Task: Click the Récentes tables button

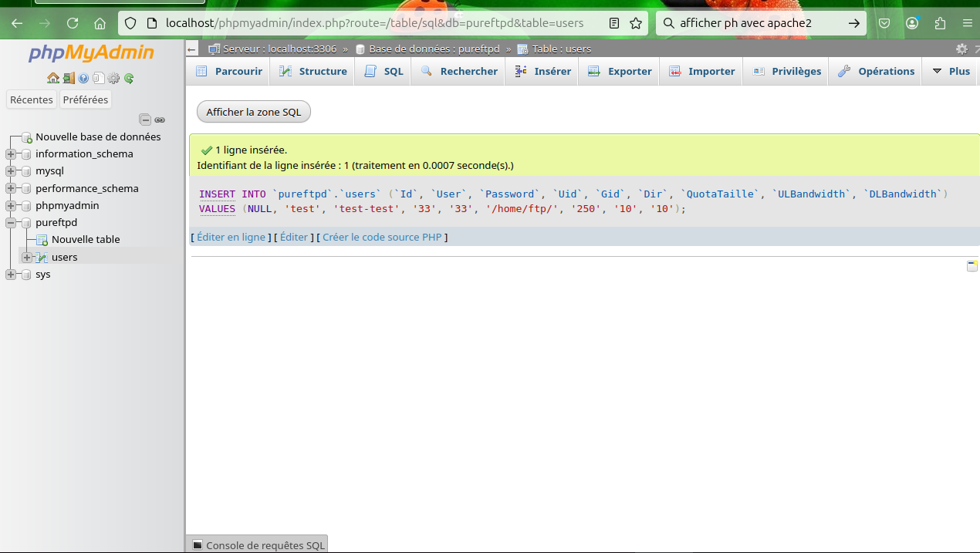Action: click(x=32, y=99)
